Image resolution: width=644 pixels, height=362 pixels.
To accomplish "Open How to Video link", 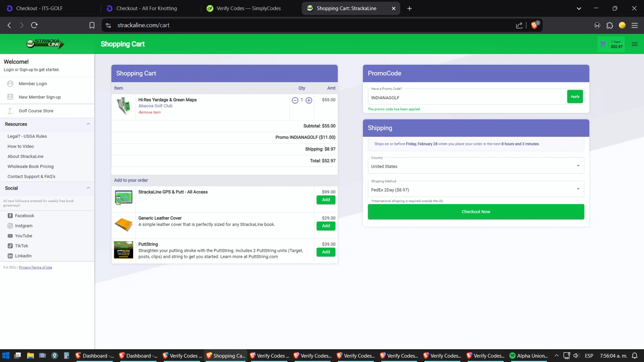I will (21, 146).
